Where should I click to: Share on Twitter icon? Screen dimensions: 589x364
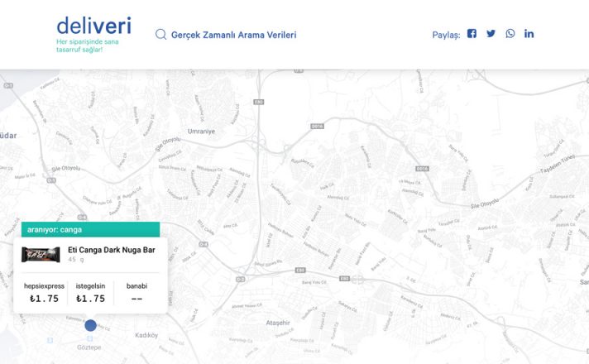tap(491, 33)
